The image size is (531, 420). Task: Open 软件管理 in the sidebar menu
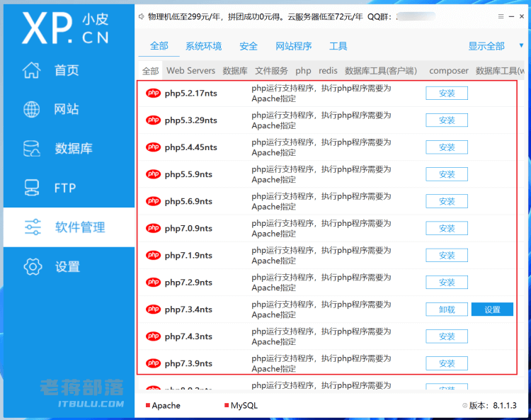point(69,227)
